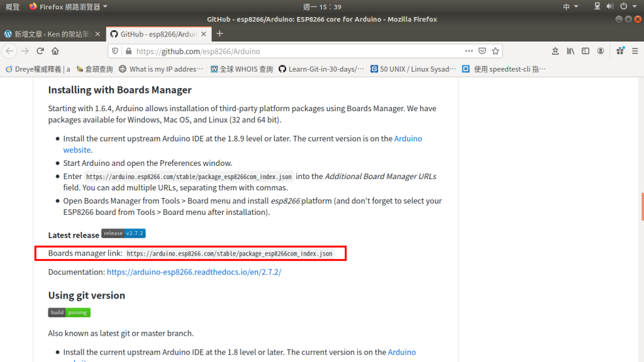Screen dimensions: 644x362
Task: Open the readthedocs 2.7.2 documentation link
Action: click(194, 271)
